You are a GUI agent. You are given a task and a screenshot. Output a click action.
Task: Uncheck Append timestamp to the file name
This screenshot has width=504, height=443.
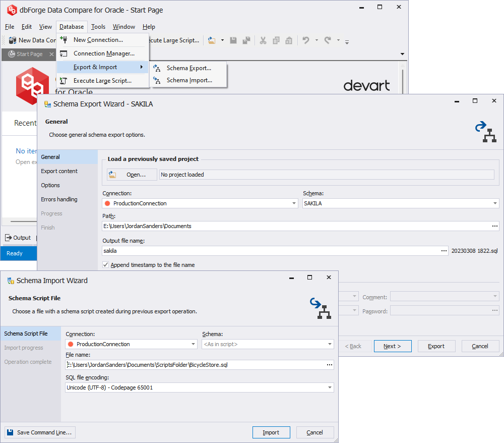[105, 265]
